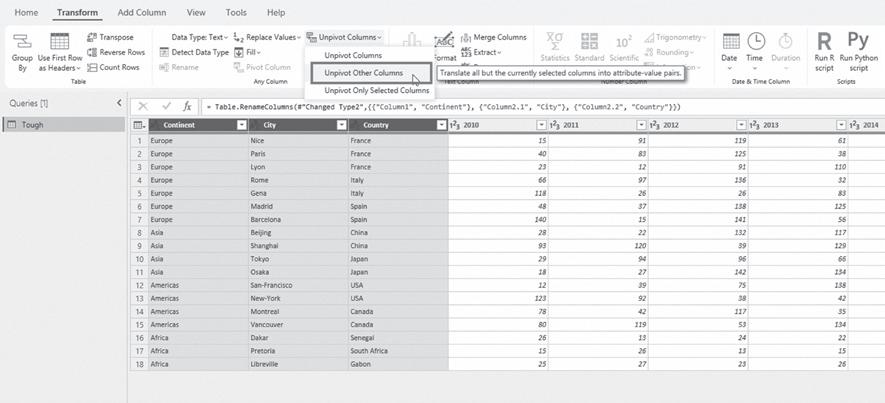Click the Pretoria cell
Image resolution: width=885 pixels, height=403 pixels.
pos(298,351)
